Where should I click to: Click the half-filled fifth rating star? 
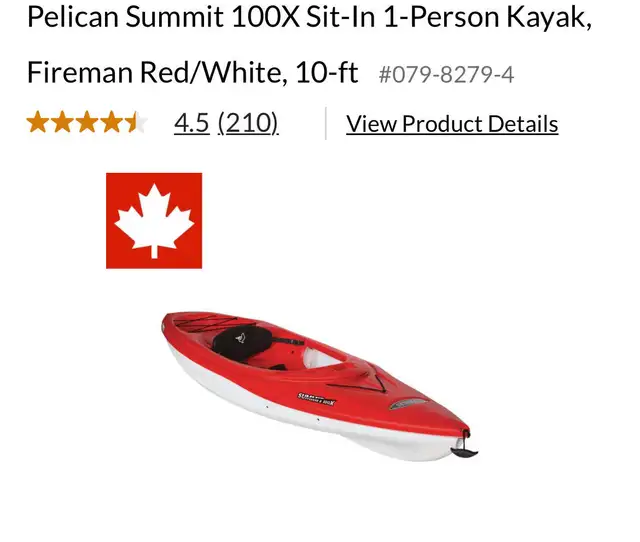tap(136, 122)
